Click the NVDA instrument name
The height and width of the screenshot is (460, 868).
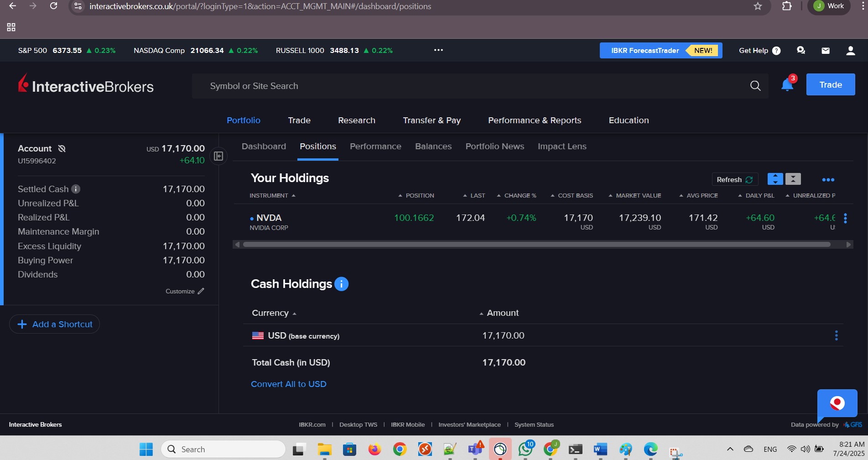click(269, 218)
